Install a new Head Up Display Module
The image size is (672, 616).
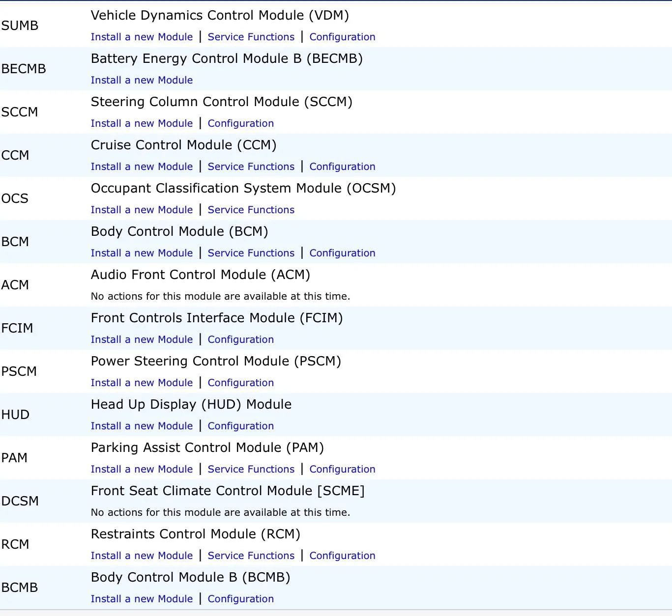pos(142,426)
